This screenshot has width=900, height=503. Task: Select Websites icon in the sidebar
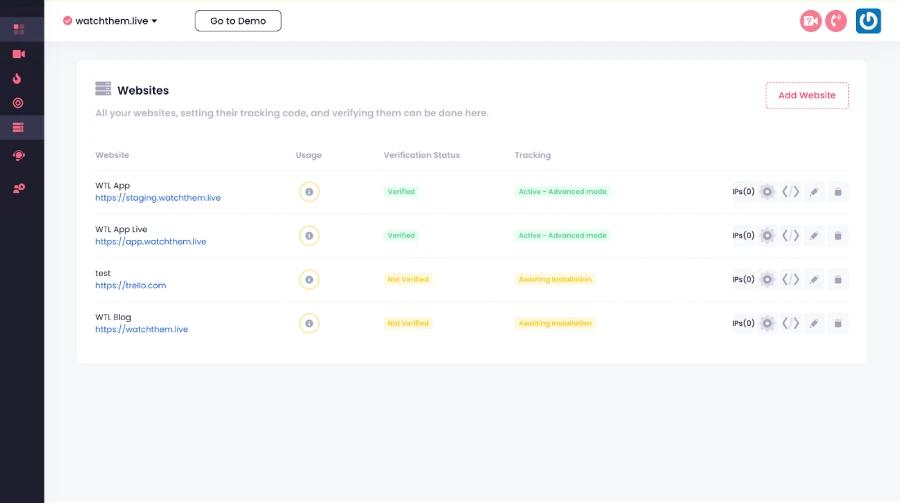(18, 127)
